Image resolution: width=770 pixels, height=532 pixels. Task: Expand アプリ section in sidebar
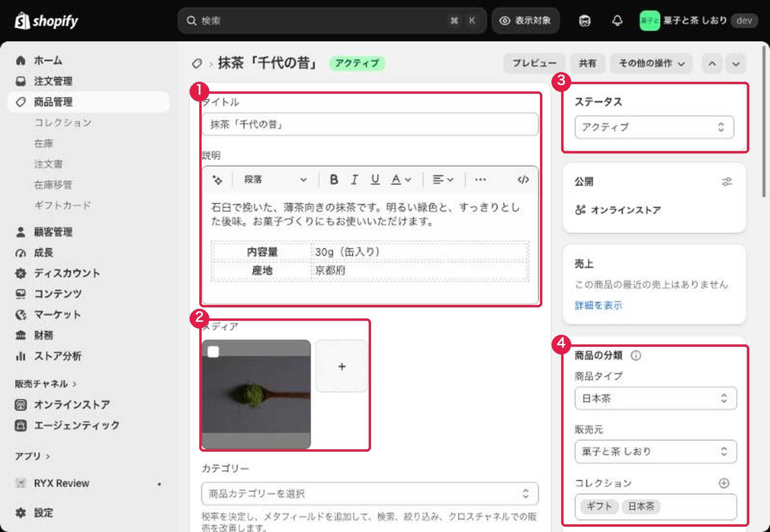coord(32,456)
